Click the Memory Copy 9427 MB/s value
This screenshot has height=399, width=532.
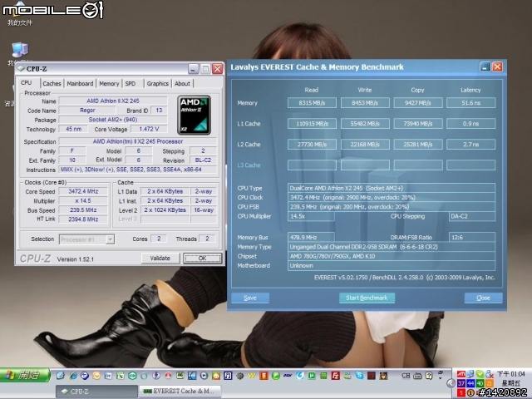pos(418,103)
